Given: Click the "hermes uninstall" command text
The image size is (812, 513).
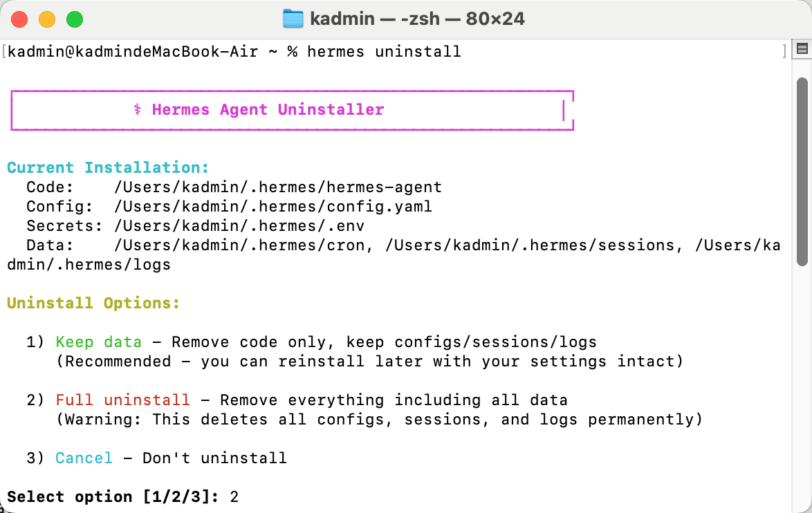Looking at the screenshot, I should click(x=384, y=51).
